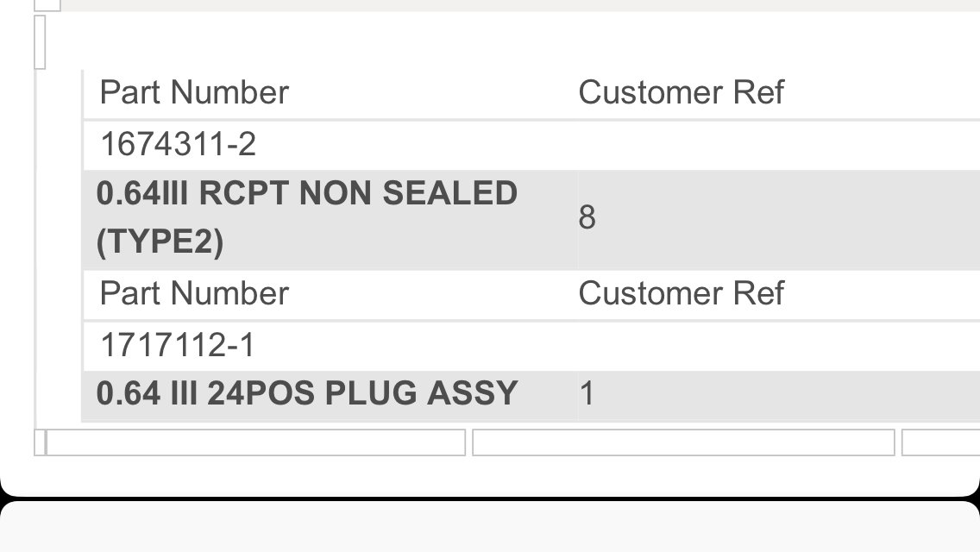
Task: Click the middle empty box below the table
Action: click(x=684, y=442)
